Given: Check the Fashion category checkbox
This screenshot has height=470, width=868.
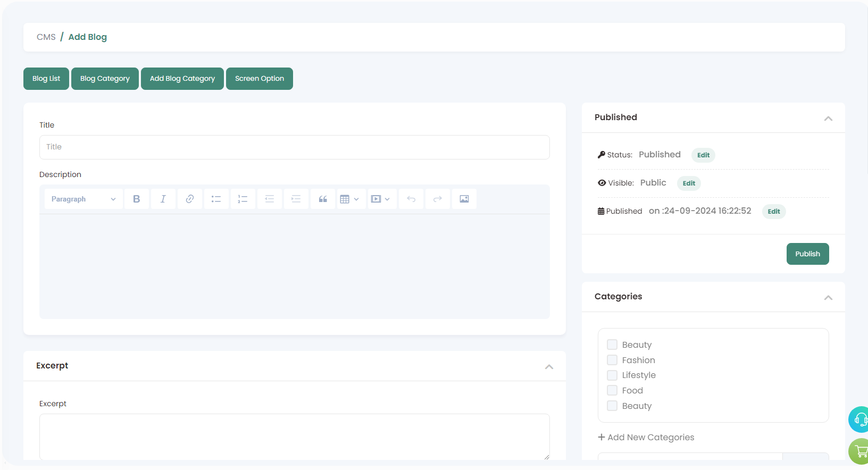Looking at the screenshot, I should pyautogui.click(x=612, y=360).
